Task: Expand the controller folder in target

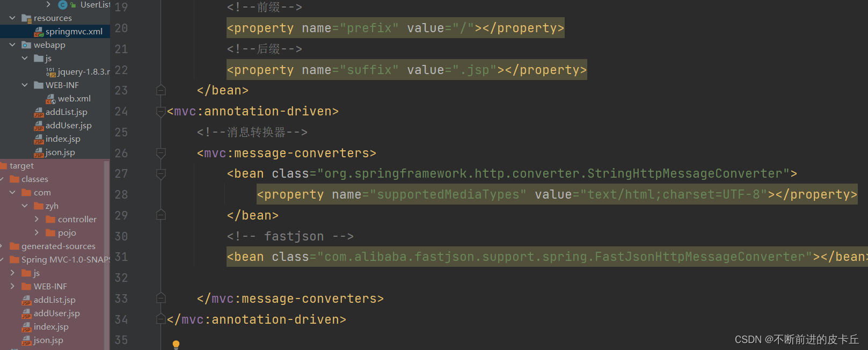Action: point(37,219)
